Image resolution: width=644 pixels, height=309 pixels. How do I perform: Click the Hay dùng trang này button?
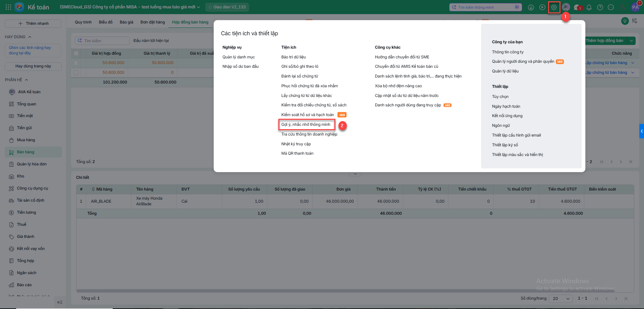click(33, 66)
